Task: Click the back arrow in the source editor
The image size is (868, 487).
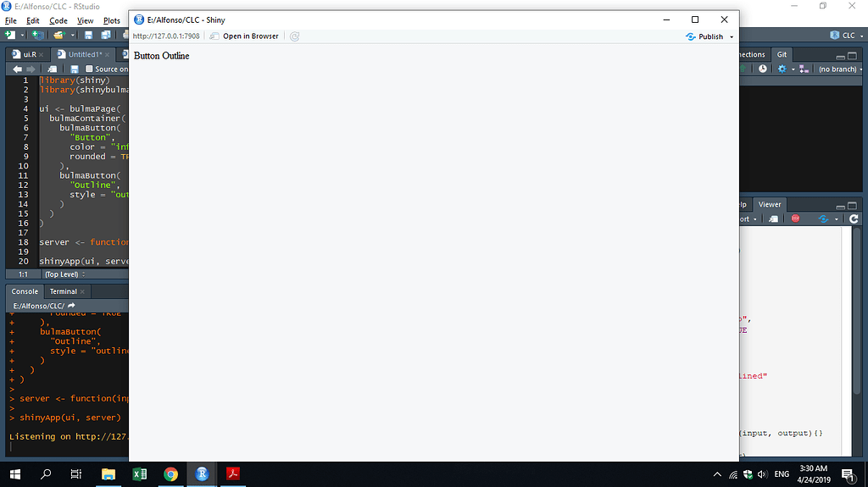Action: pyautogui.click(x=17, y=69)
